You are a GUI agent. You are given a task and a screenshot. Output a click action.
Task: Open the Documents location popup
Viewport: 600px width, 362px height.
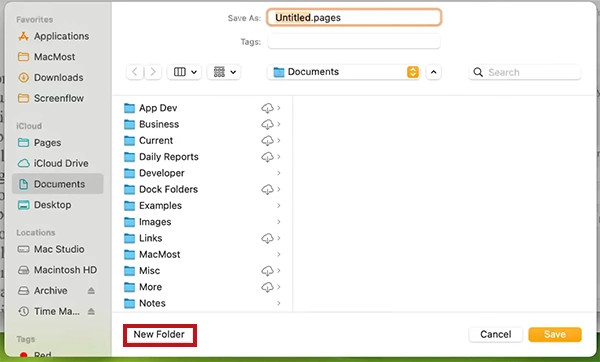tap(344, 72)
